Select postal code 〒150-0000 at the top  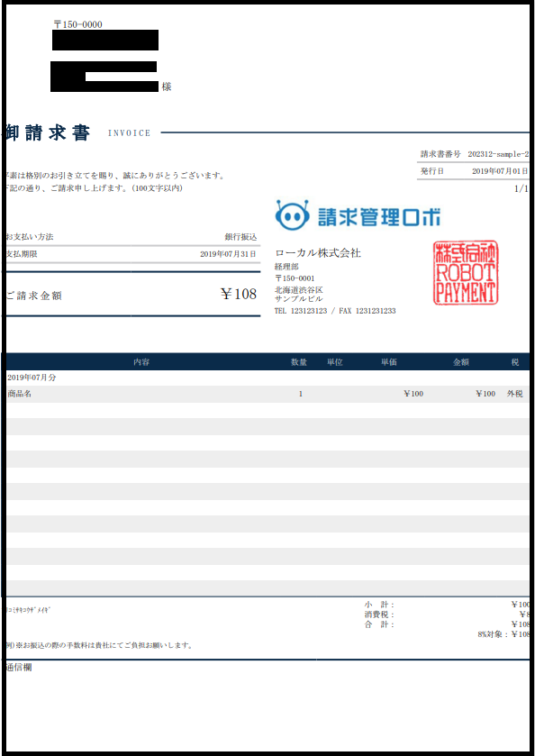click(x=77, y=24)
